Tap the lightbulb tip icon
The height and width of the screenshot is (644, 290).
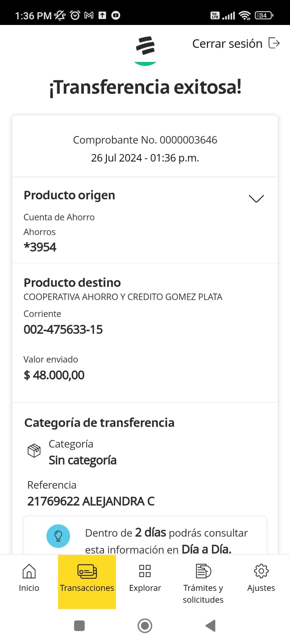point(58,536)
